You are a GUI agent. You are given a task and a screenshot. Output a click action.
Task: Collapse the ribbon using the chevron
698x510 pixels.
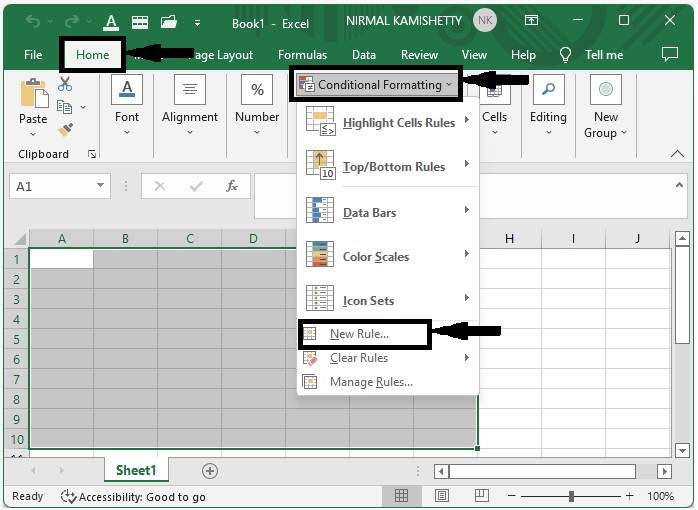coord(677,154)
